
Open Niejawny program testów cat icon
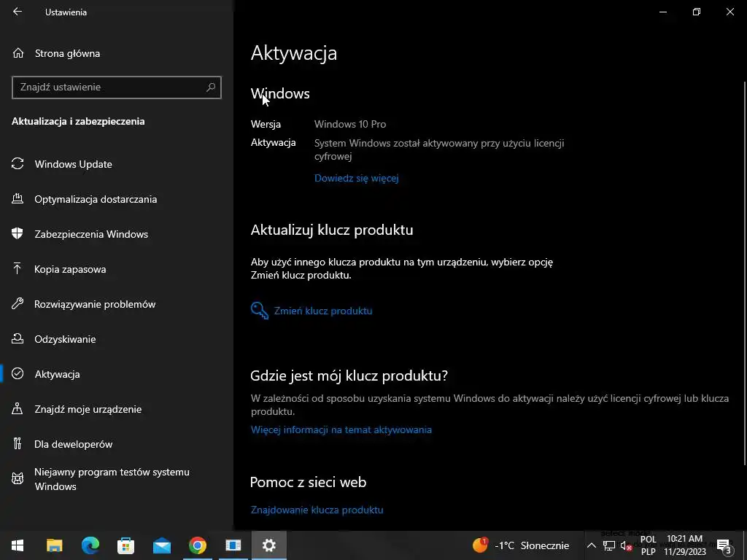(18, 478)
